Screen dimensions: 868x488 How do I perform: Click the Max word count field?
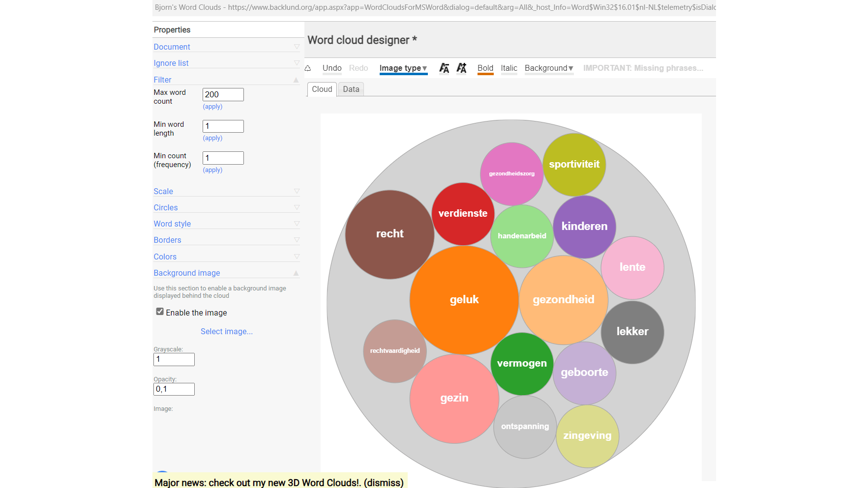click(223, 94)
